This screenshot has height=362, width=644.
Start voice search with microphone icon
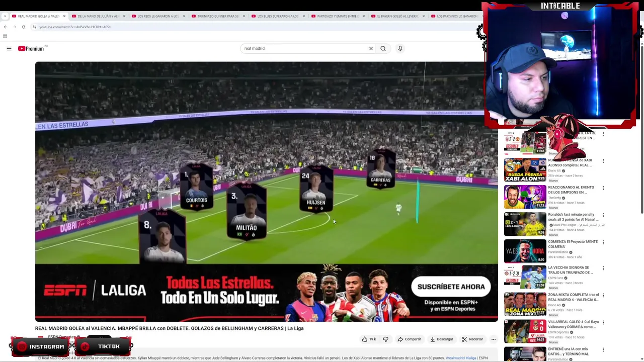(400, 49)
